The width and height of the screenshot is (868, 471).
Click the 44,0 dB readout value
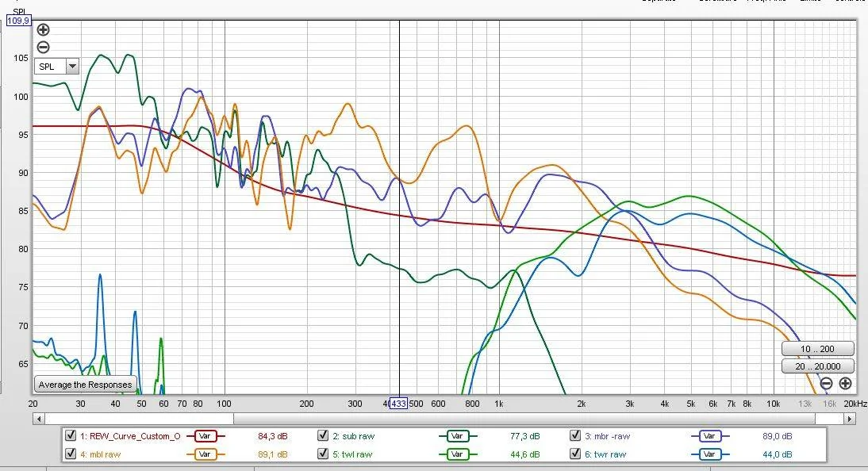coord(778,454)
